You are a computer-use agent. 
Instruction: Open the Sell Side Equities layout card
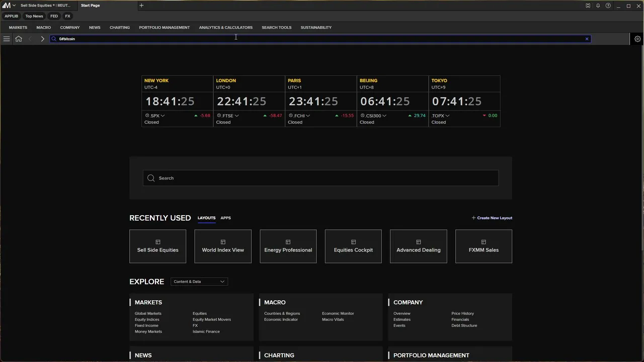click(x=157, y=246)
